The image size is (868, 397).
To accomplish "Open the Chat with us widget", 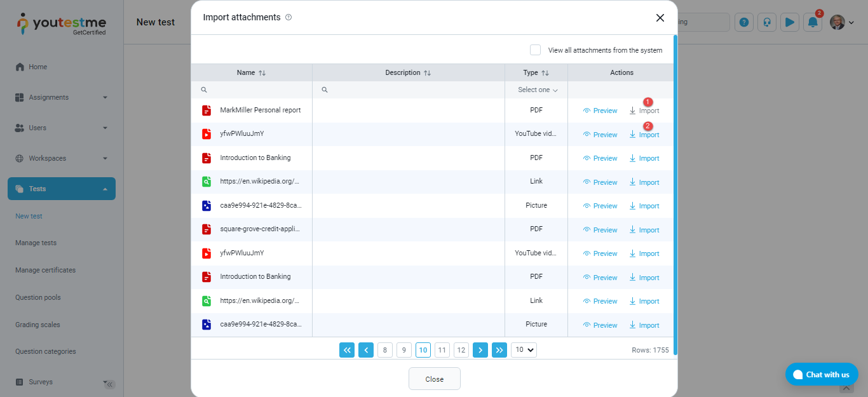I will pyautogui.click(x=821, y=375).
